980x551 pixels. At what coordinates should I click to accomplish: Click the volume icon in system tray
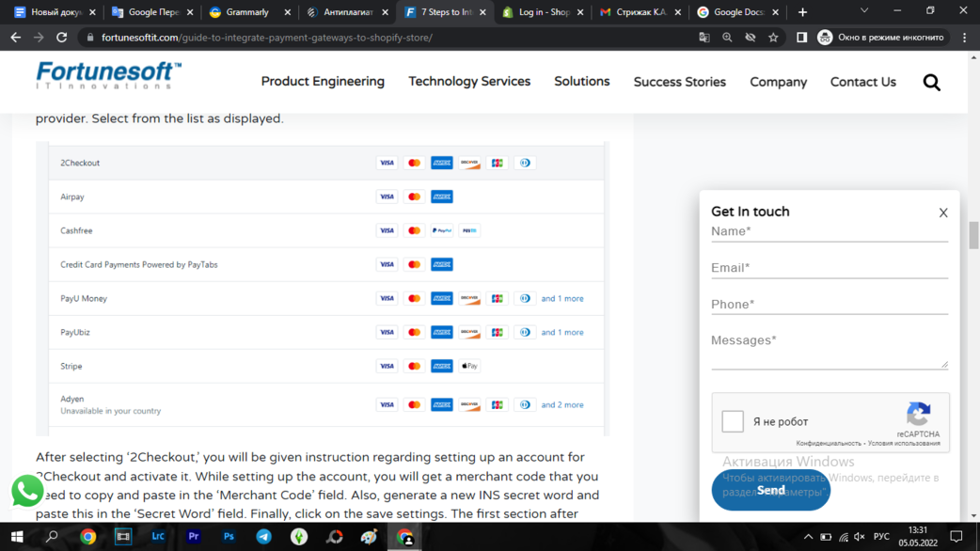(860, 537)
